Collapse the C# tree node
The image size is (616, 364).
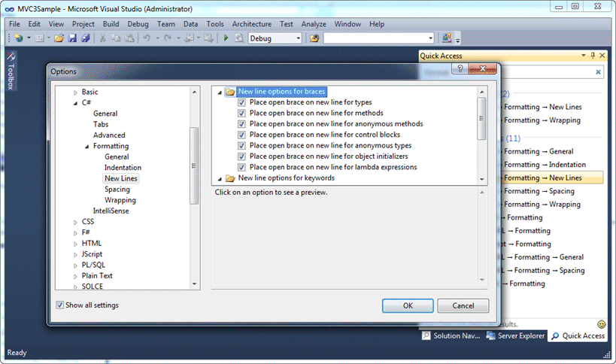[x=75, y=103]
